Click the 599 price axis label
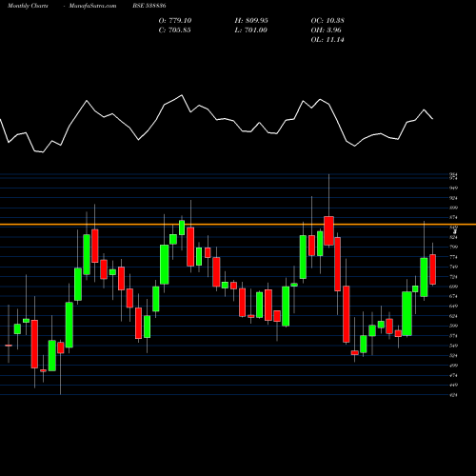 tap(454, 326)
